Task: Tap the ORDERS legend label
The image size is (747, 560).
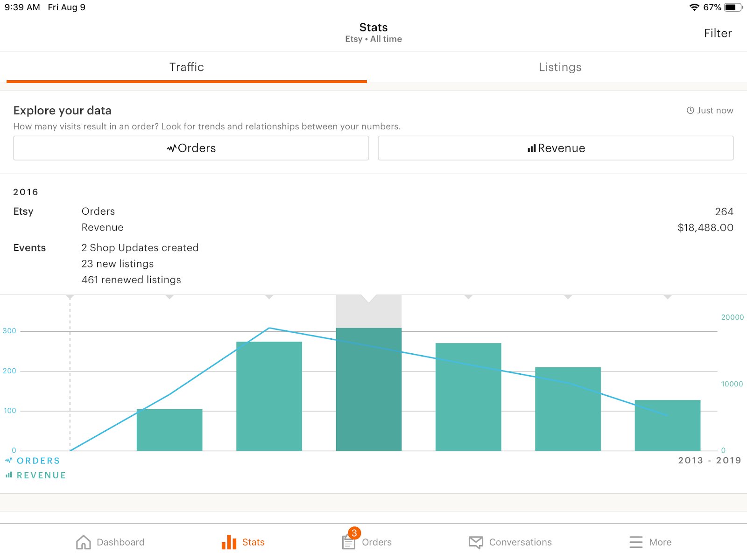Action: [x=38, y=461]
